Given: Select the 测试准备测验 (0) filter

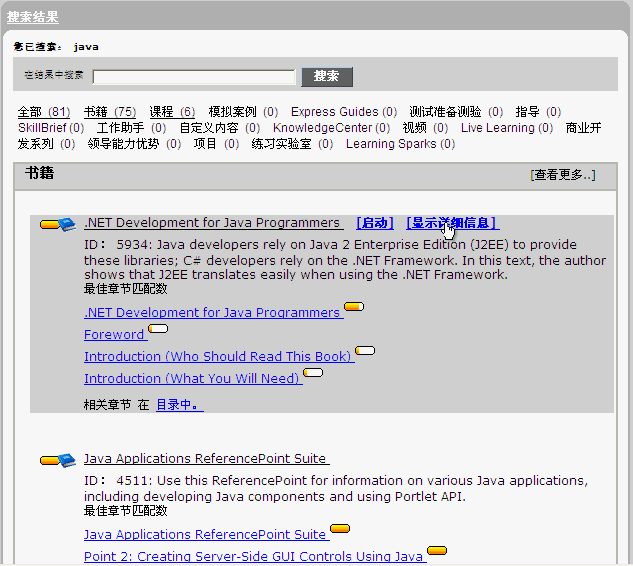Looking at the screenshot, I should click(x=456, y=112).
